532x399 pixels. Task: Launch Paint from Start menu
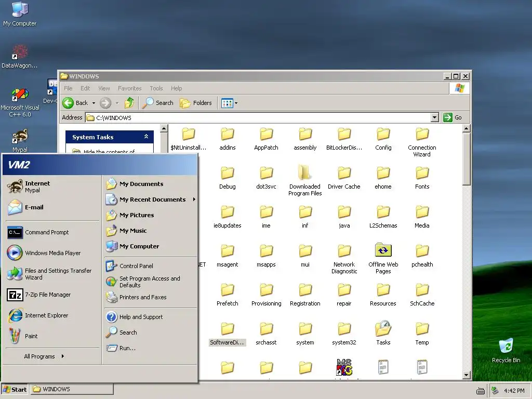tap(52, 336)
